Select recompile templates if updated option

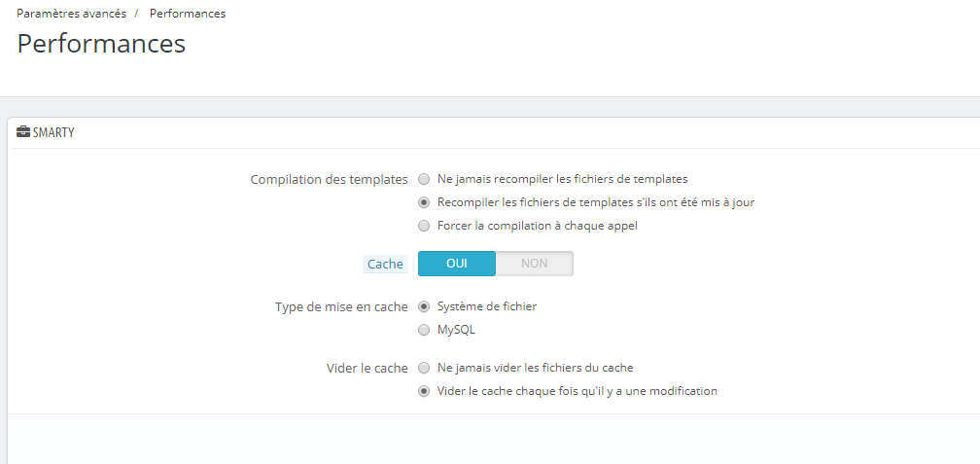[x=424, y=202]
